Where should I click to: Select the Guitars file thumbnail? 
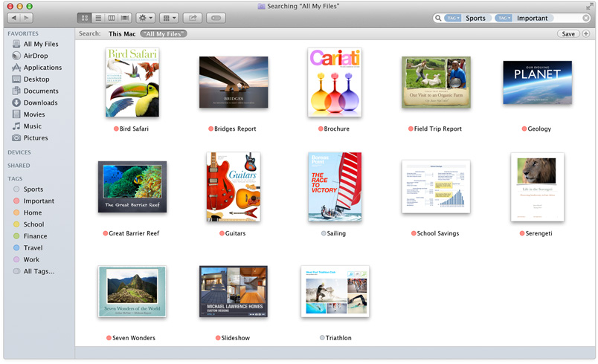coord(232,186)
